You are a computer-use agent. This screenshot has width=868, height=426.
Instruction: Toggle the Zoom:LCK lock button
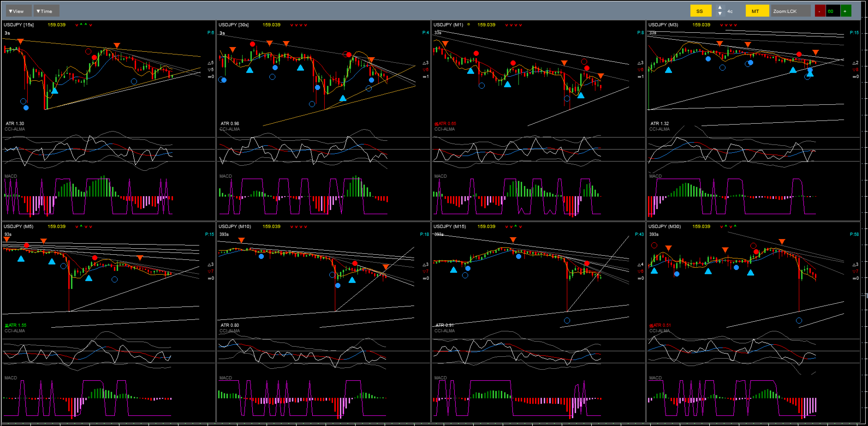tap(791, 11)
